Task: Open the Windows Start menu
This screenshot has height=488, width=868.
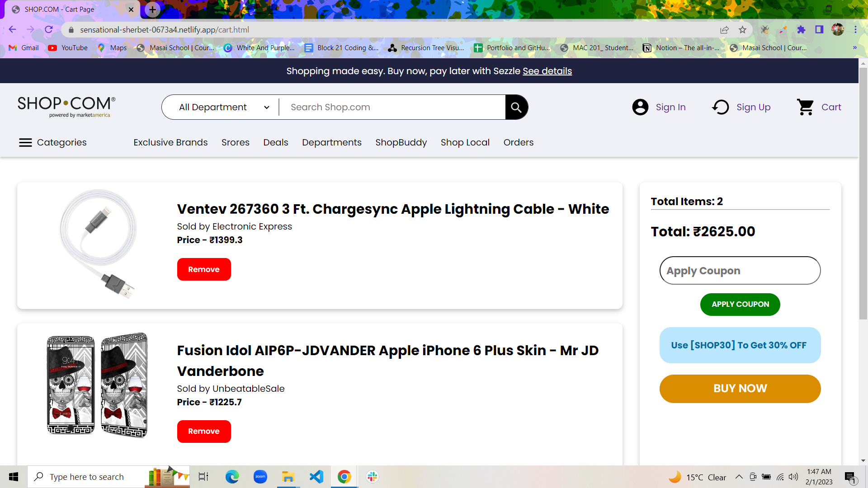Action: [x=14, y=477]
